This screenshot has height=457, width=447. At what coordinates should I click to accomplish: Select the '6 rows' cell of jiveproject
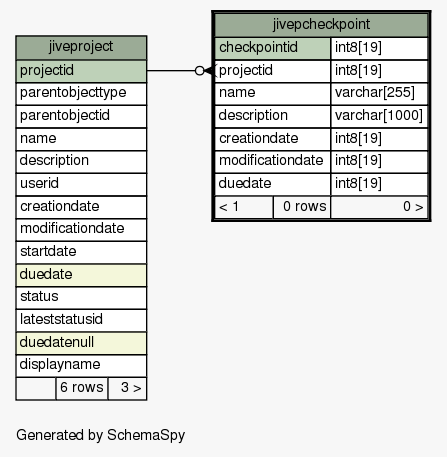(82, 388)
